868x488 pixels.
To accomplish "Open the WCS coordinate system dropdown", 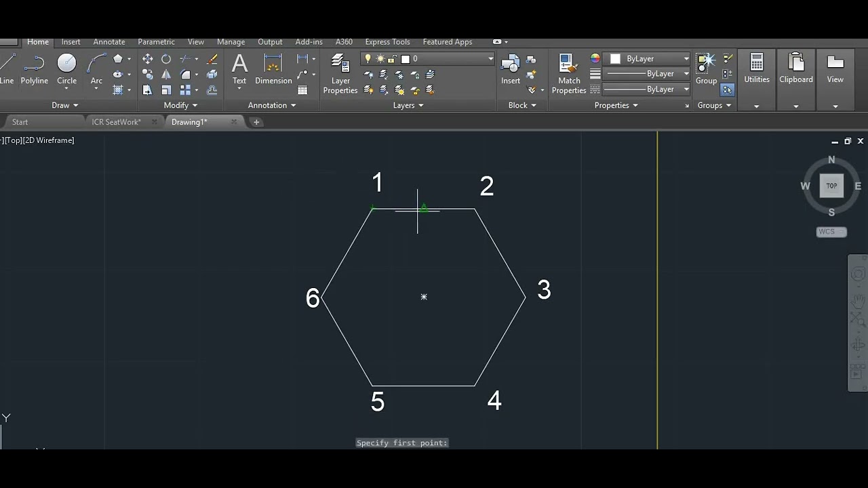I will point(831,232).
